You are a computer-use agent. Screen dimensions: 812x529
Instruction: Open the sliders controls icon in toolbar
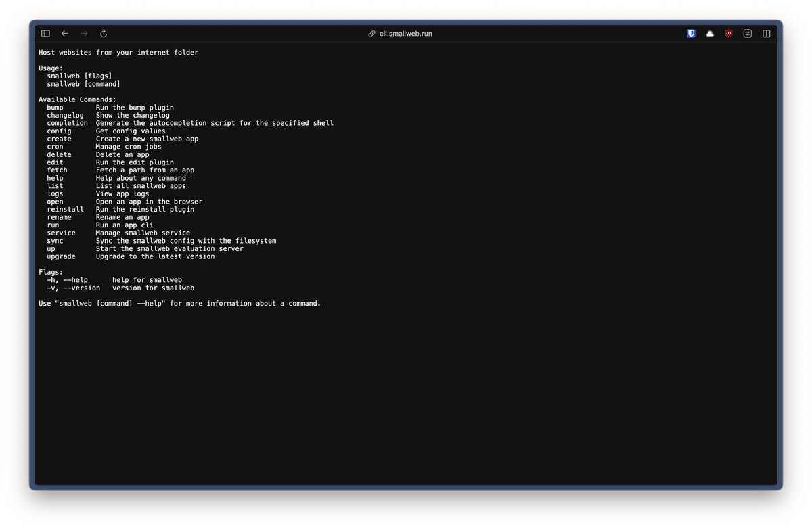pos(748,34)
